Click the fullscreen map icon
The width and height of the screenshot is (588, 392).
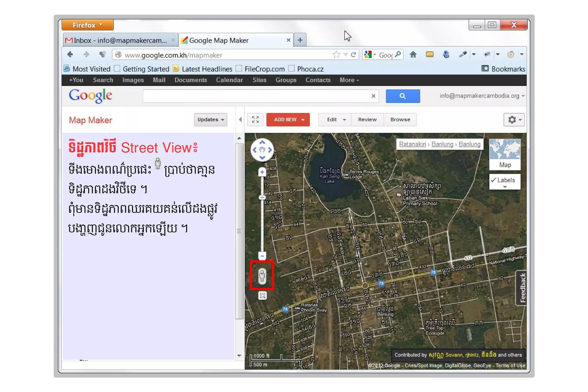point(255,119)
